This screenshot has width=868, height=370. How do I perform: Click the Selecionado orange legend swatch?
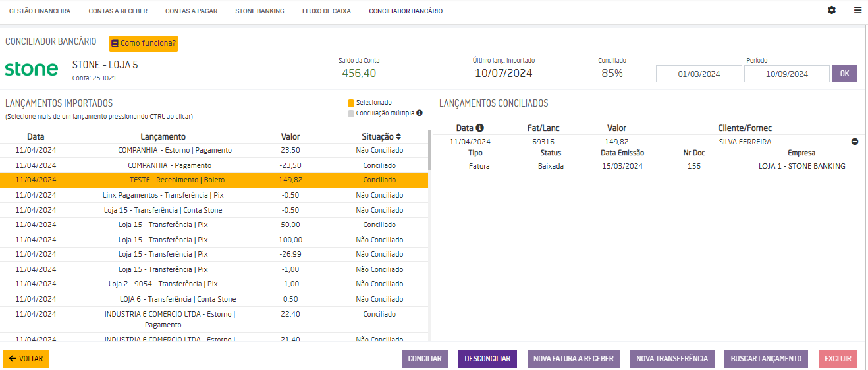tap(351, 103)
